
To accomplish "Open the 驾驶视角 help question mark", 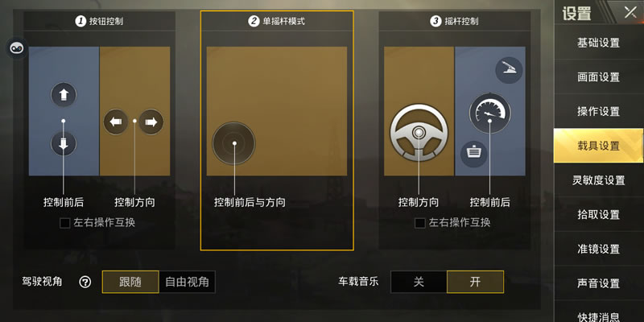I will point(85,283).
